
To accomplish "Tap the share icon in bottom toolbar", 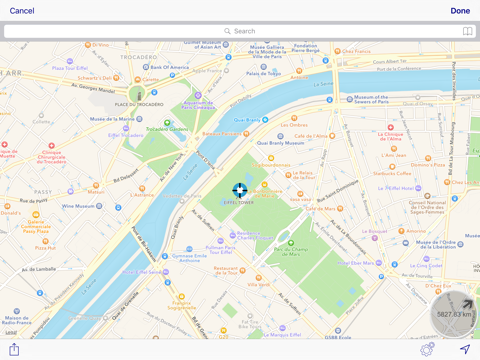I will (14, 349).
